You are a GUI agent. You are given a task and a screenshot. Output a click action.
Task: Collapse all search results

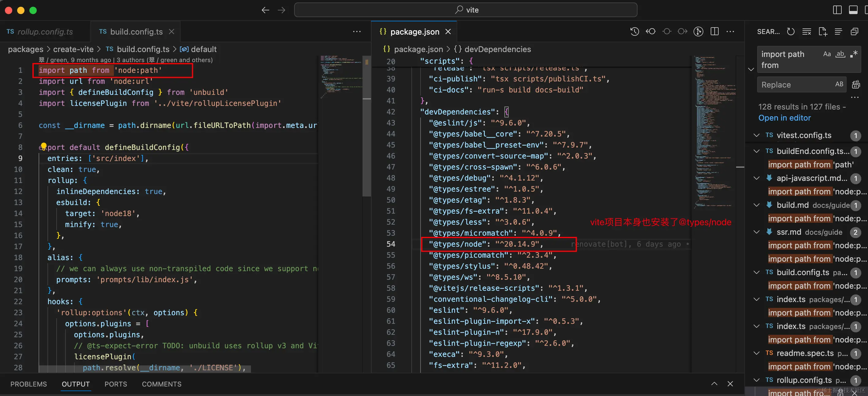pyautogui.click(x=854, y=32)
